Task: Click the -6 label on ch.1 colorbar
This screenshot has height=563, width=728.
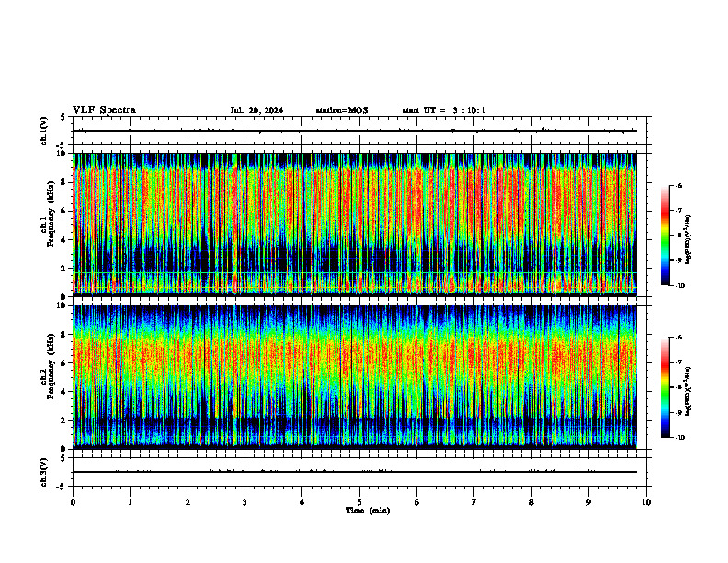Action: coord(678,186)
